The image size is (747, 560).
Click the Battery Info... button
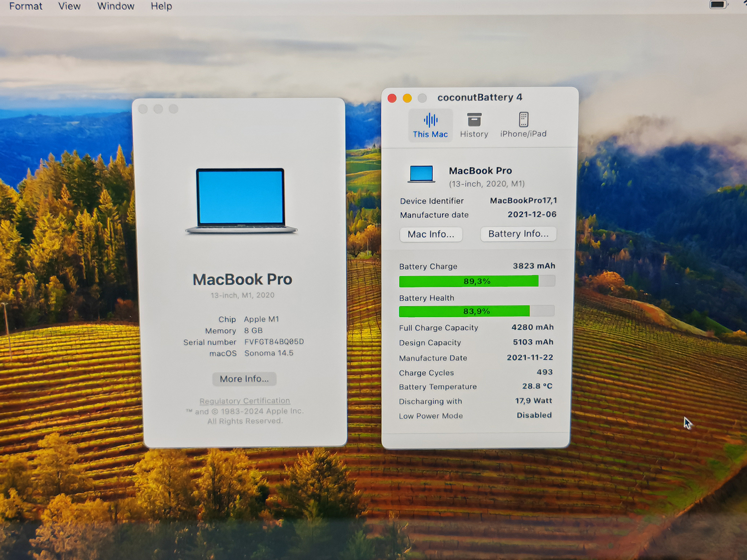coord(518,234)
